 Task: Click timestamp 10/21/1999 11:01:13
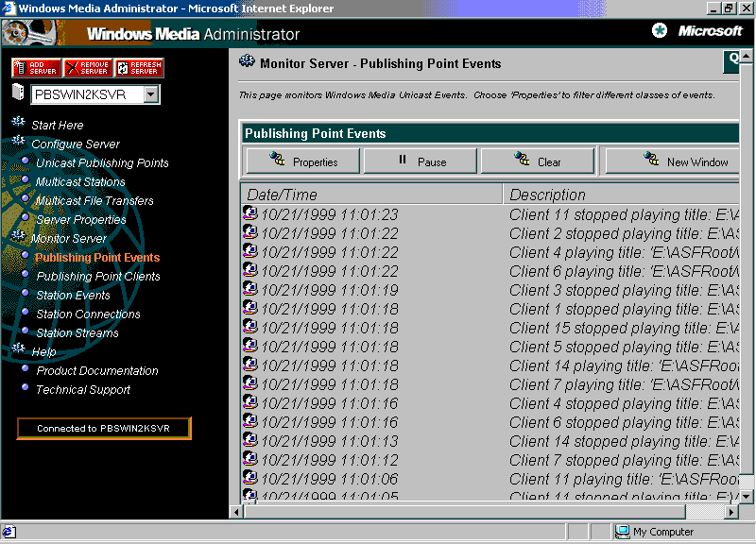(330, 441)
